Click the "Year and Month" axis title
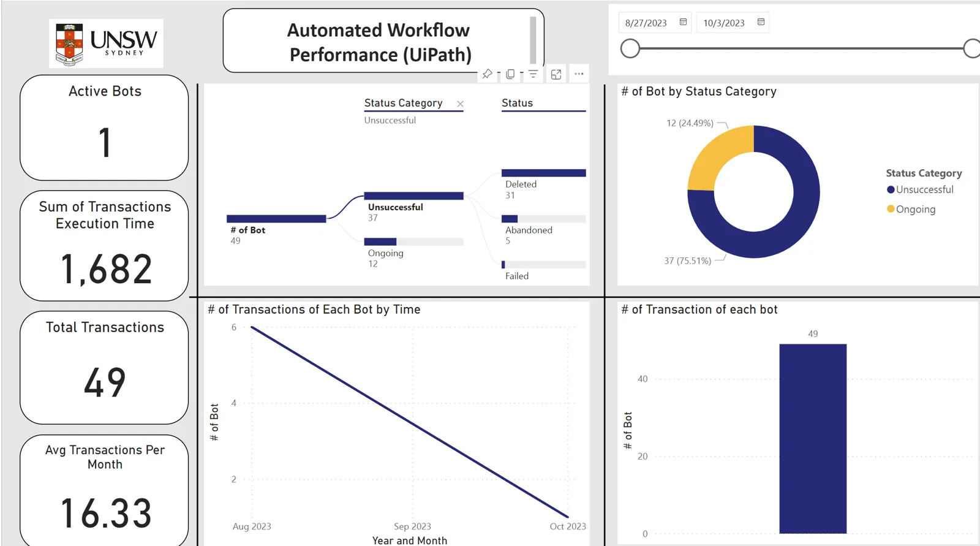 tap(410, 540)
